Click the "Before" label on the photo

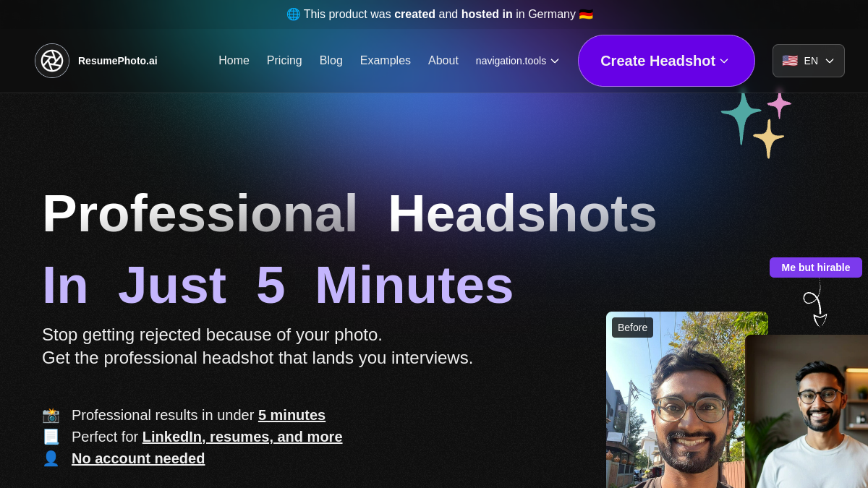click(x=632, y=328)
